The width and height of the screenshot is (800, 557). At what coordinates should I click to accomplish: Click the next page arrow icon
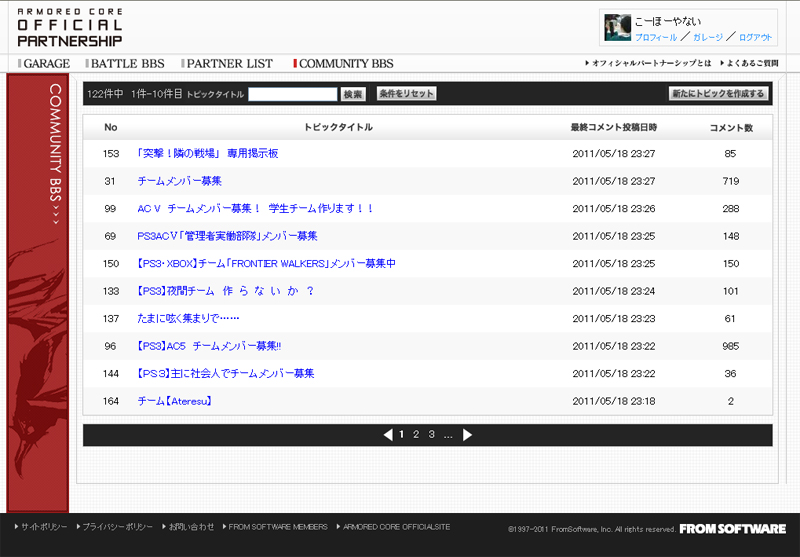click(x=467, y=435)
